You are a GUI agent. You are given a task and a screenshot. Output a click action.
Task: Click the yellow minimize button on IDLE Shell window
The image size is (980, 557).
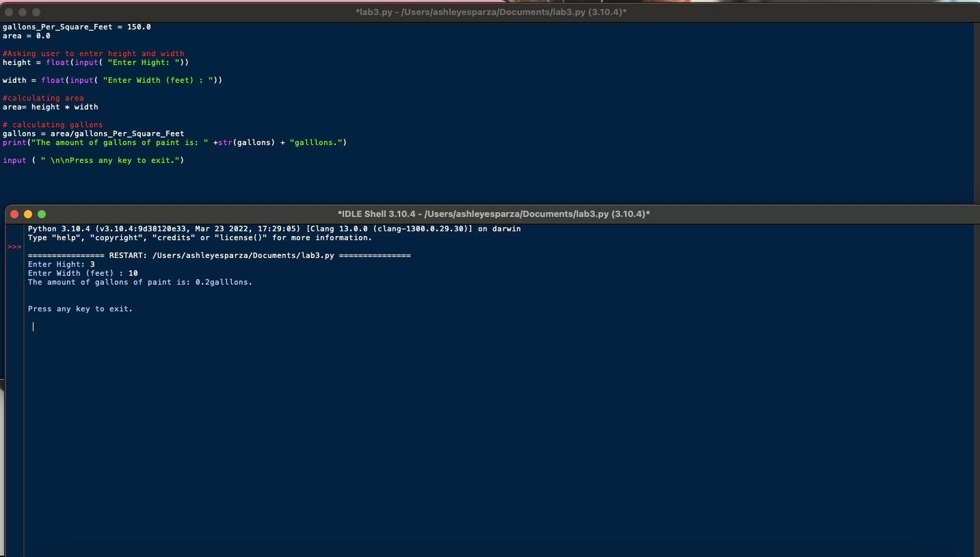tap(28, 214)
